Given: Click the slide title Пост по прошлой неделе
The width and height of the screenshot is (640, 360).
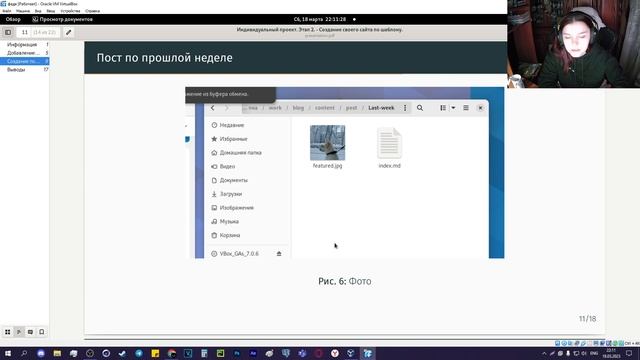Looking at the screenshot, I should tap(164, 58).
